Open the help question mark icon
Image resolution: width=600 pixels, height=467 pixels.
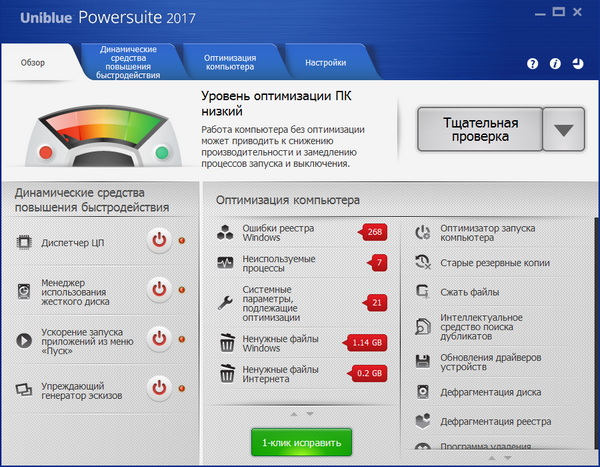[x=532, y=64]
